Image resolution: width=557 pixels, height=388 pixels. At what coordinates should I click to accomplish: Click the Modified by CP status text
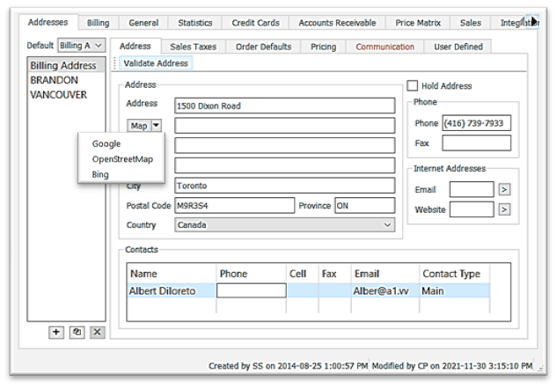(x=452, y=366)
